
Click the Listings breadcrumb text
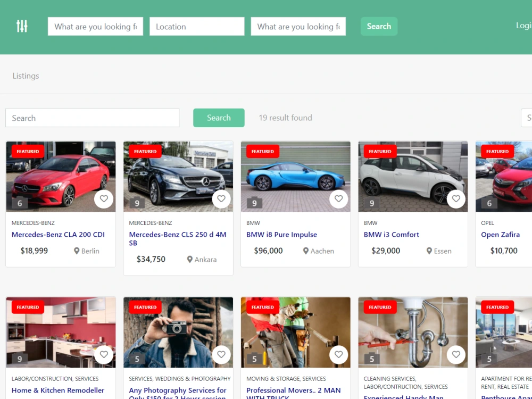(x=26, y=76)
